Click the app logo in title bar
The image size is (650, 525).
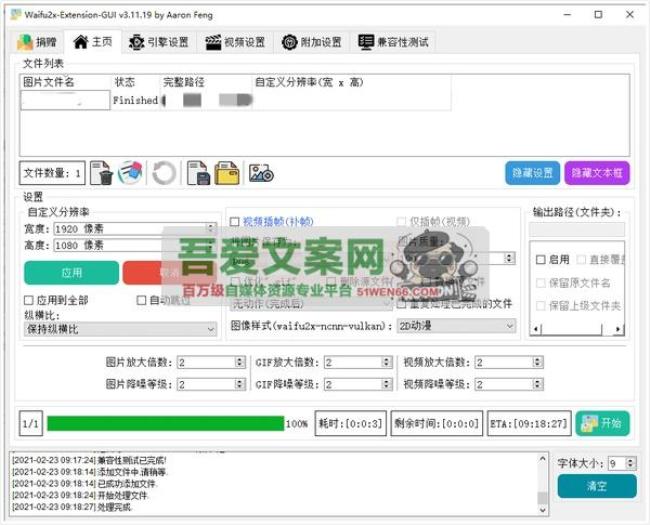pyautogui.click(x=15, y=15)
